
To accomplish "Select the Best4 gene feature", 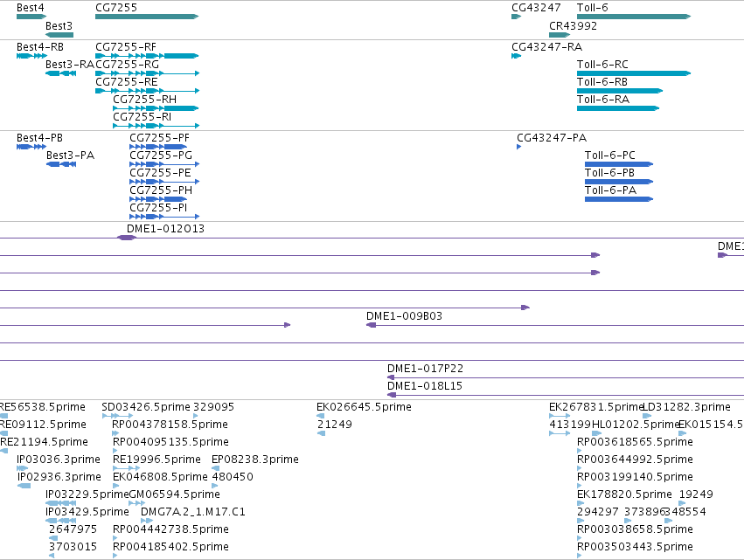I will 31,17.
